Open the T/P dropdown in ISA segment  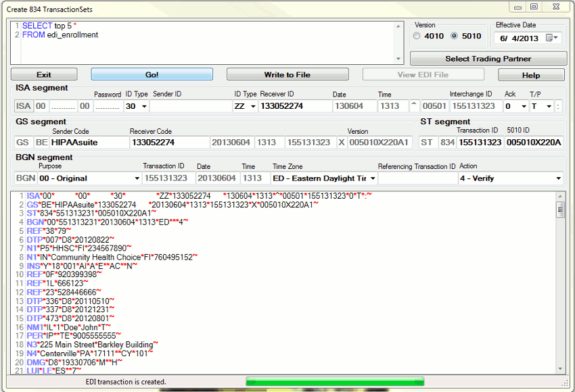549,106
